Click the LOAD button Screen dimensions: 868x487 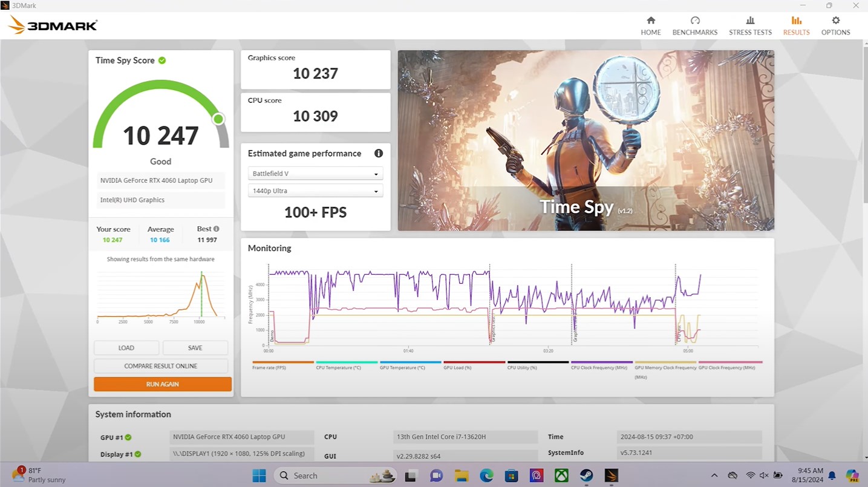pos(126,348)
